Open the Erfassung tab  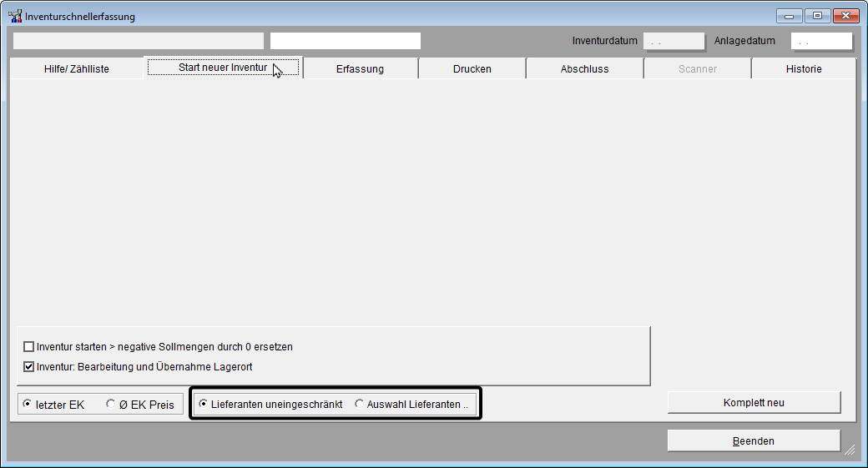360,68
